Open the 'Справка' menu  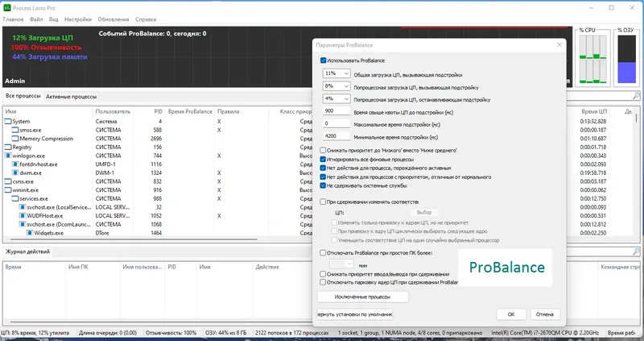146,19
